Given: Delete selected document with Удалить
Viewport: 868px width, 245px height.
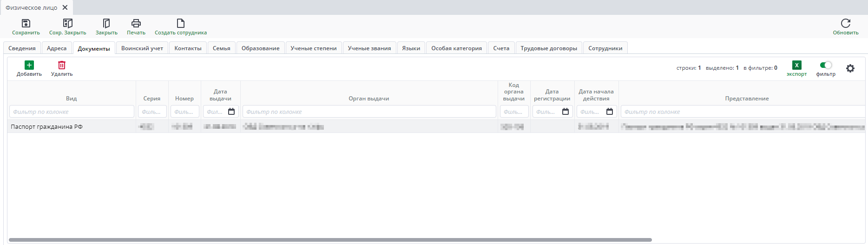Looking at the screenshot, I should pos(62,66).
